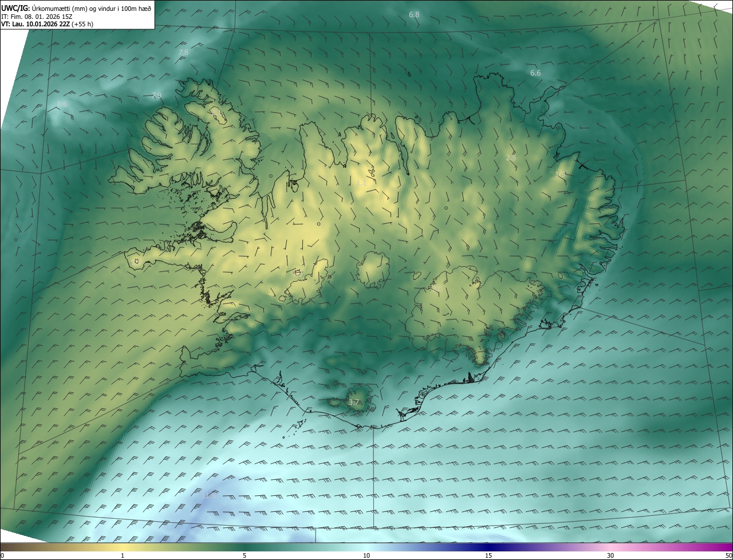Click the 7.8 precipitation value label

[183, 52]
